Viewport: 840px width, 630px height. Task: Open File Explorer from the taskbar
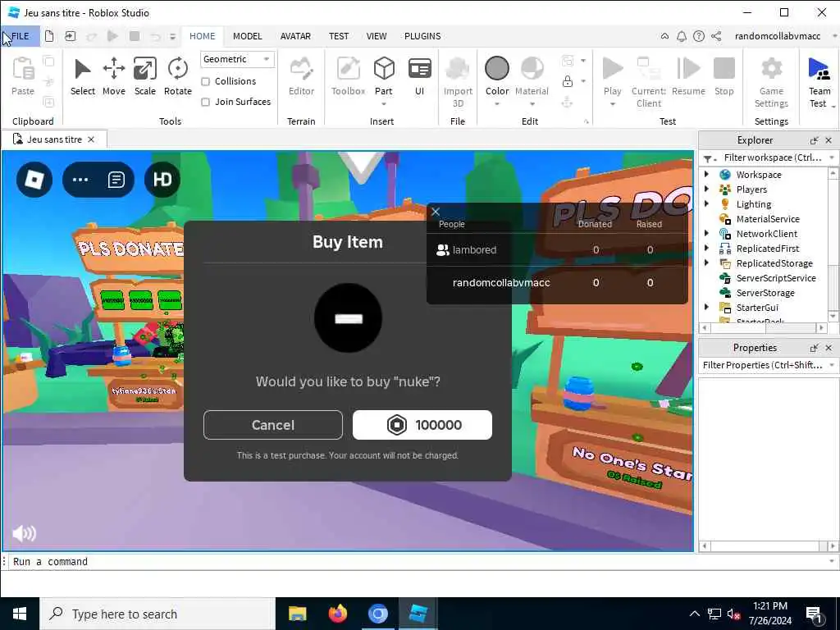(x=297, y=614)
